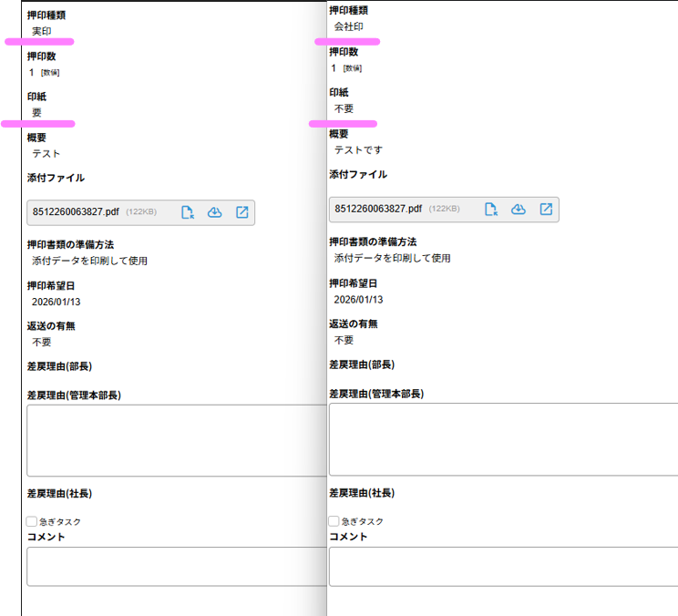The height and width of the screenshot is (616, 678).
Task: Click the 押印希望日 date value in left form
Action: pyautogui.click(x=56, y=302)
